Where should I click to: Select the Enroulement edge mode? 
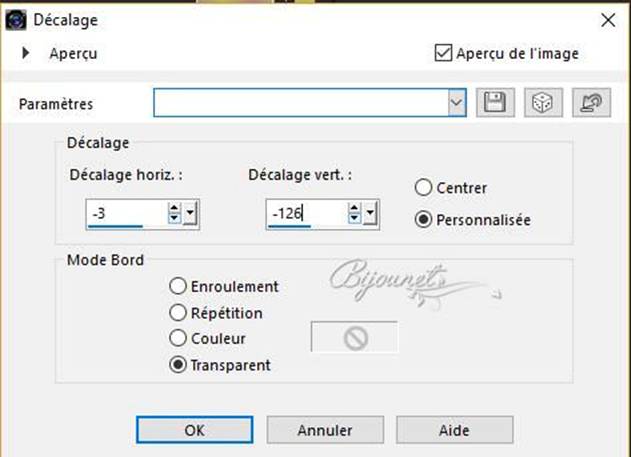(x=178, y=286)
